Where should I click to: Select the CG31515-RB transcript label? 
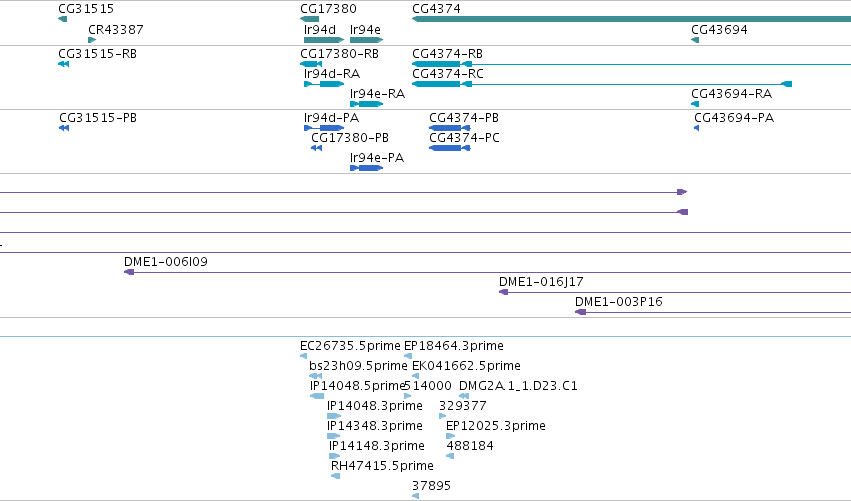click(98, 54)
